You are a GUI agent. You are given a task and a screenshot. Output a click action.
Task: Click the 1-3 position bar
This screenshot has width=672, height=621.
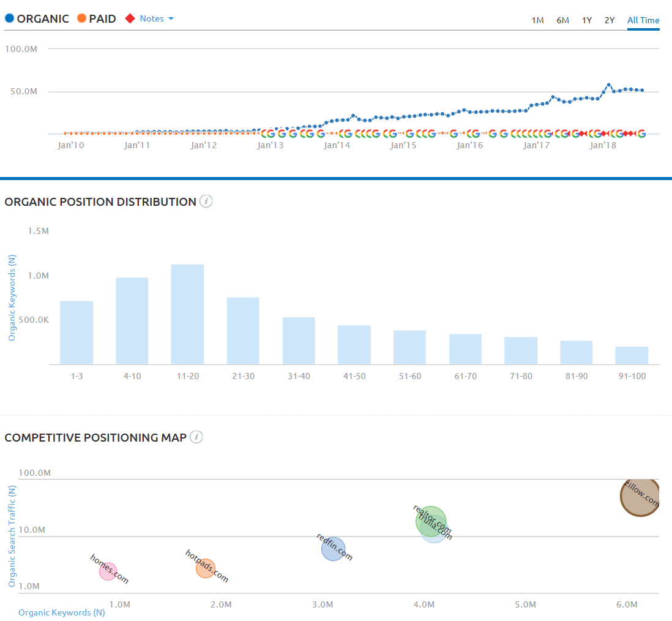(77, 333)
